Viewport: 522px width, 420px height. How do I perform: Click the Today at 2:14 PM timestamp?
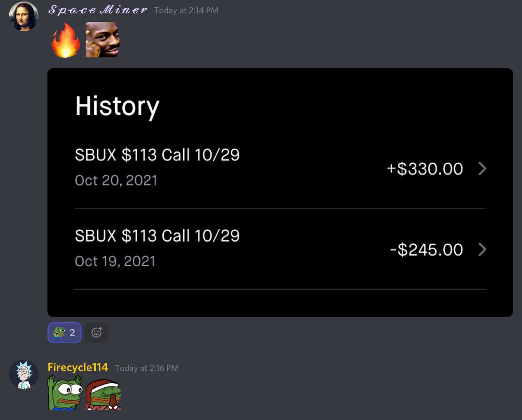coord(186,10)
